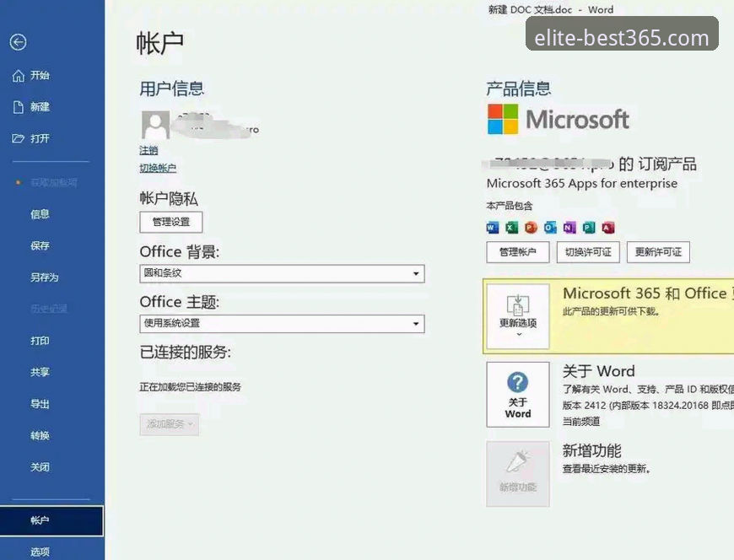Click the 开始 house icon in sidebar
The image size is (734, 560).
tap(18, 75)
